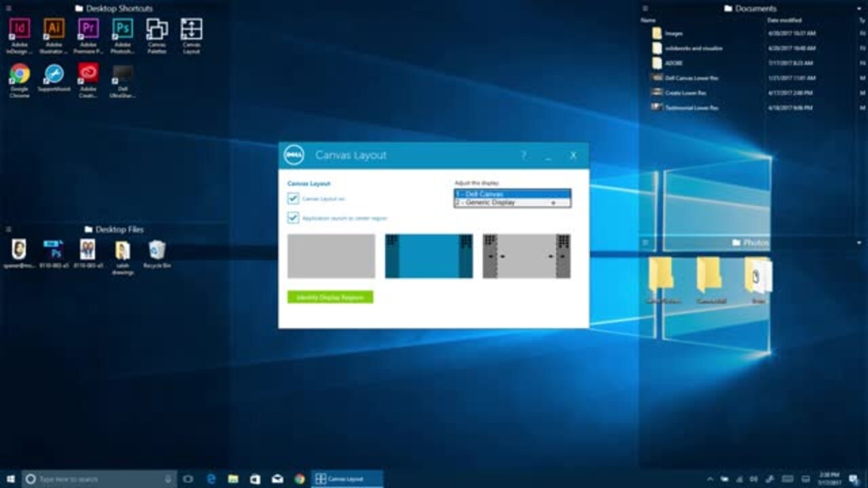Select the Photoshop PSD file in Desktop Files
The height and width of the screenshot is (488, 868).
click(54, 254)
